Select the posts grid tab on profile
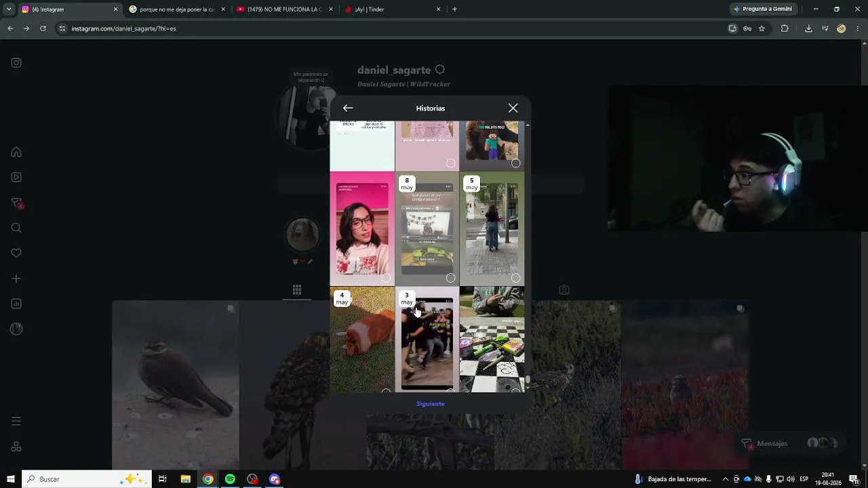 [297, 290]
